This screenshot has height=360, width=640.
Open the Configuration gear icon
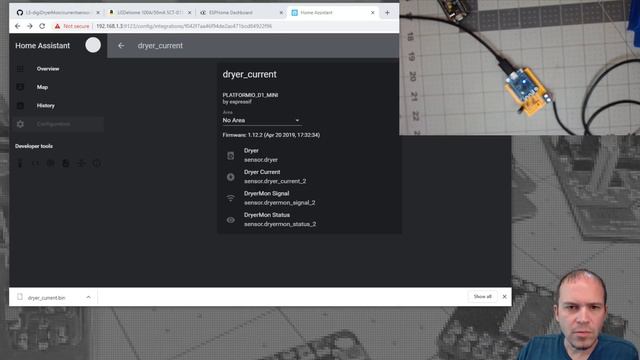(20, 124)
